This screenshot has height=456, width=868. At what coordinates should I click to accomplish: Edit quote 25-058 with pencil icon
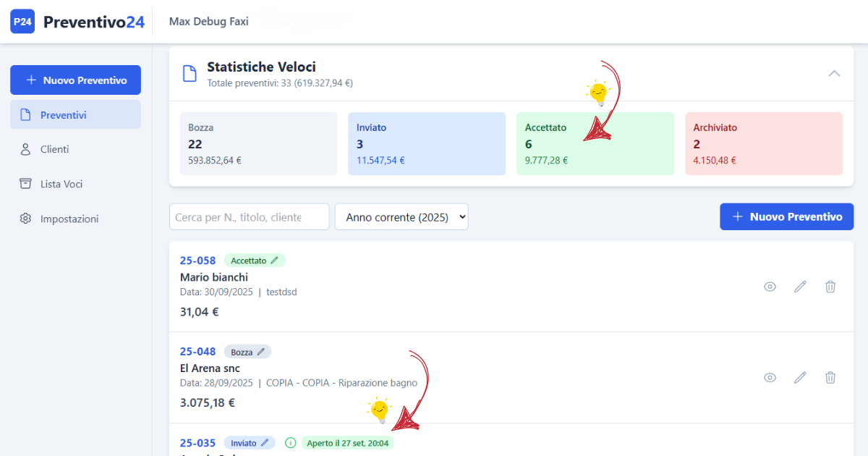point(800,287)
